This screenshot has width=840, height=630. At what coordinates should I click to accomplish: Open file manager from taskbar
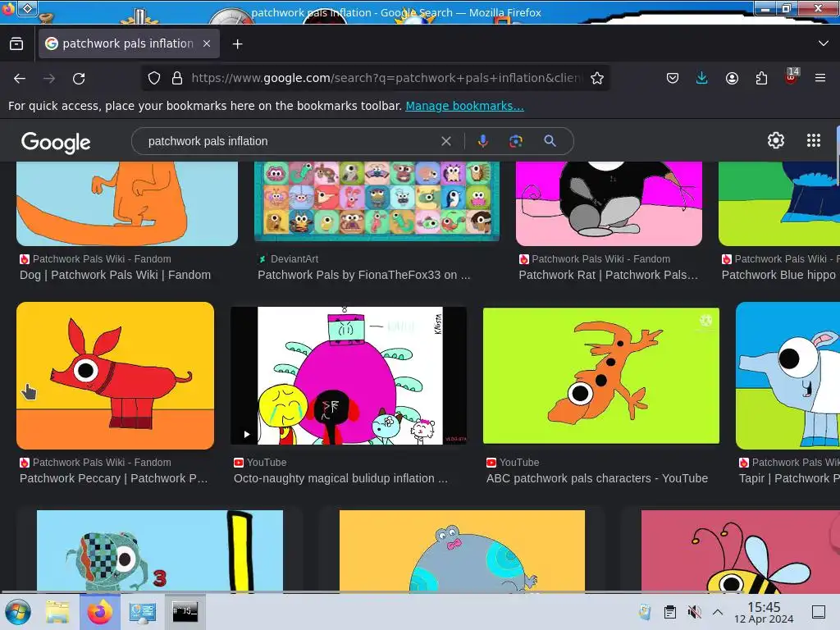(x=57, y=612)
